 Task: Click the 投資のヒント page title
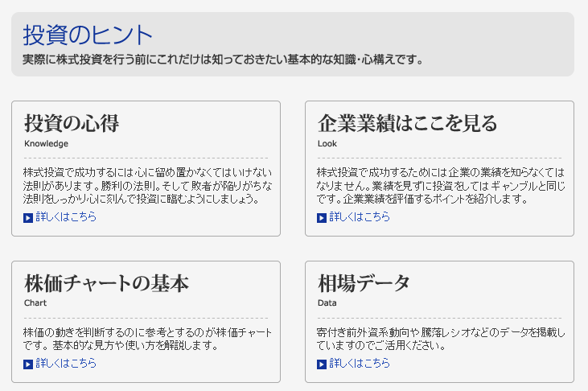point(88,35)
